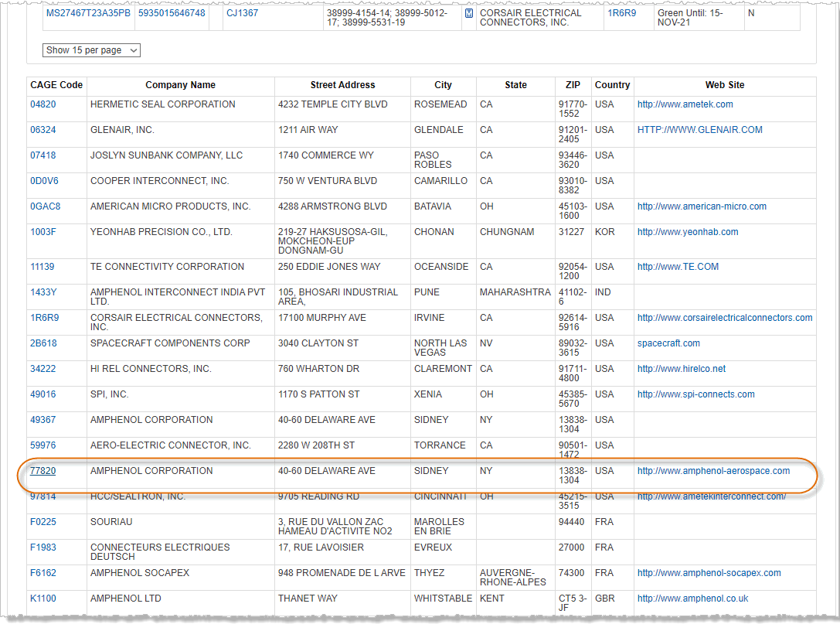Viewport: 840px width, 631px height.
Task: Select CAGE code K1100 for Amphenol Ltd
Action: [x=43, y=598]
